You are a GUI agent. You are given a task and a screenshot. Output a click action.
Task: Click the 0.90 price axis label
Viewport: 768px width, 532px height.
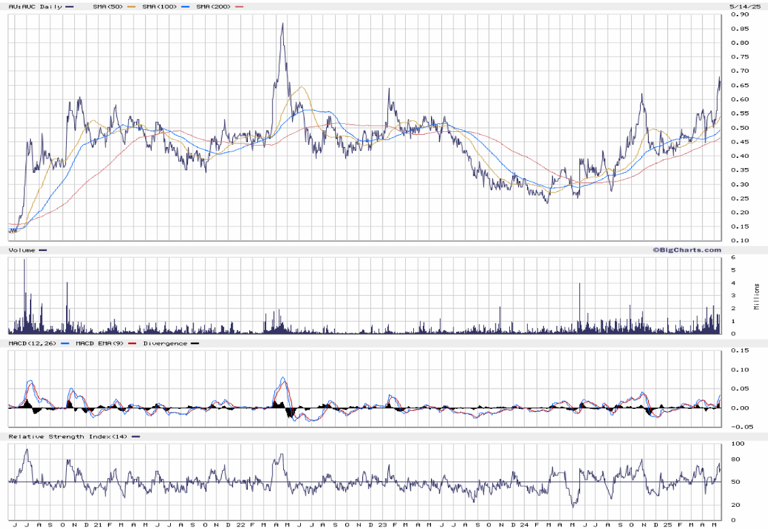[739, 14]
